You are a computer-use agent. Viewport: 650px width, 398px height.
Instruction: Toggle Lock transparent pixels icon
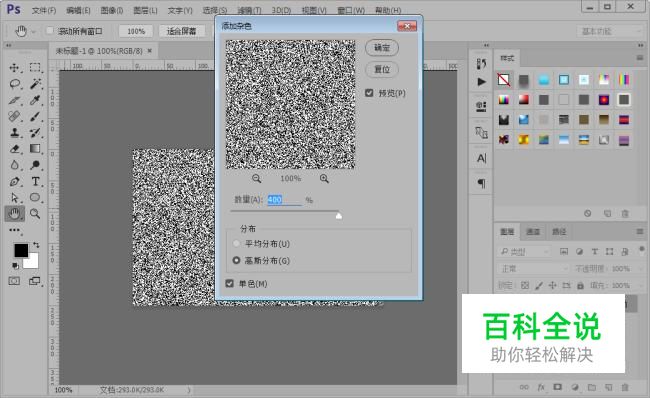point(525,285)
